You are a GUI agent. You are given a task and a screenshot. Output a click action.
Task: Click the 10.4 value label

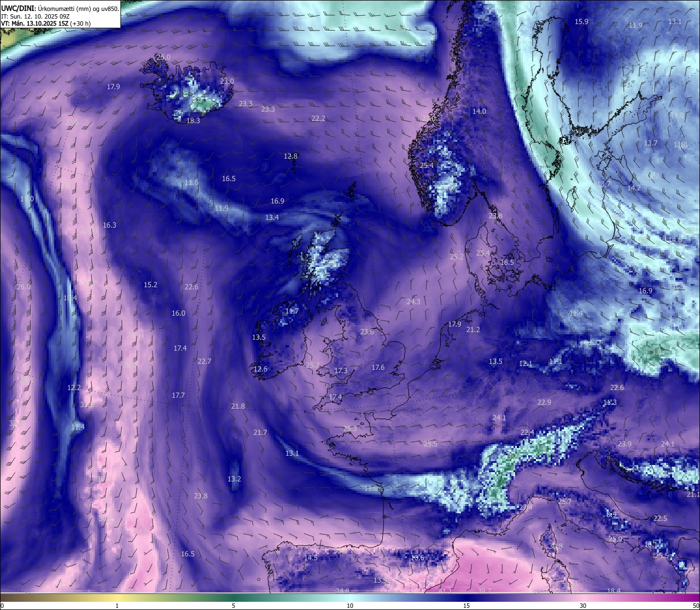[69, 298]
